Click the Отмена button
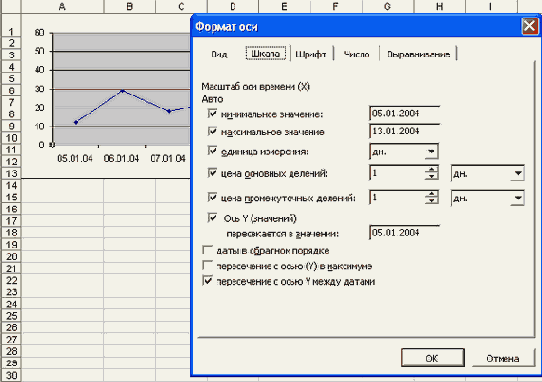Screen dimensions: 542x382 tap(503, 358)
